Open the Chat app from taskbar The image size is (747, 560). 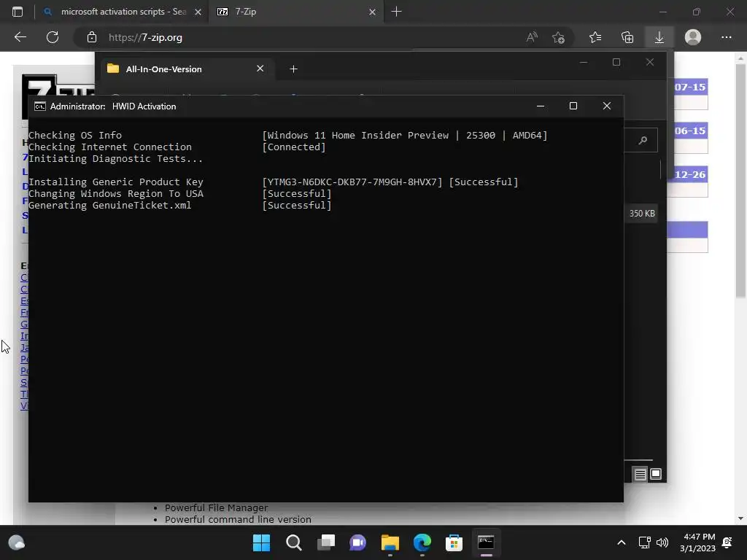357,542
